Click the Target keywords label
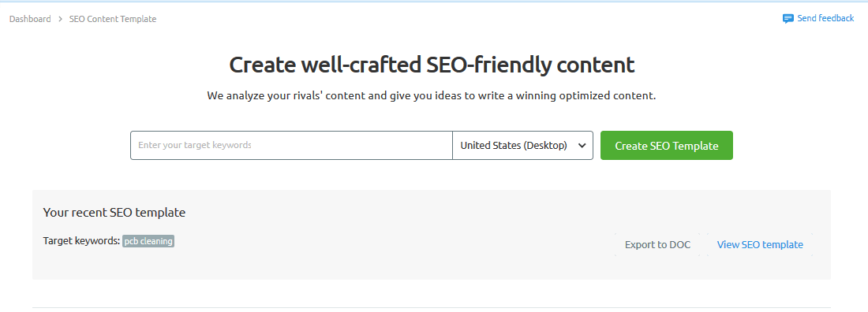 [81, 241]
